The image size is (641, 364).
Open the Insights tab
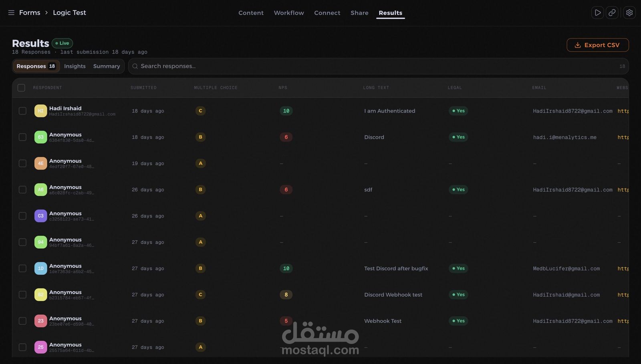click(75, 66)
